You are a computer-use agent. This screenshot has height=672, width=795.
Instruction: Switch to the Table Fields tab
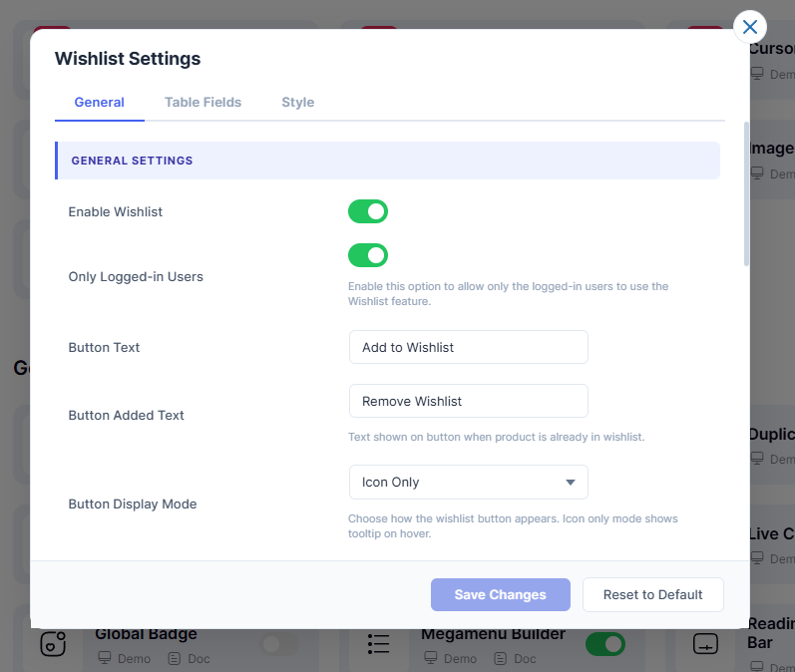pos(202,102)
